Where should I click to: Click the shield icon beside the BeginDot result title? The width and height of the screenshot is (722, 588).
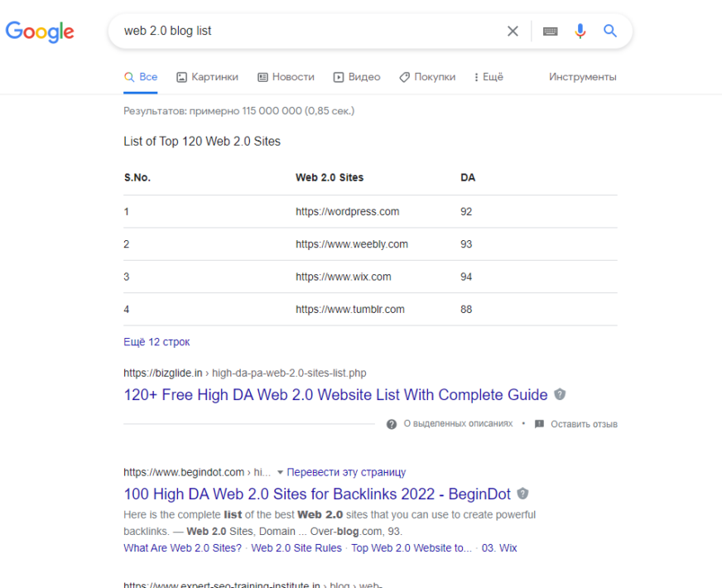tap(522, 494)
